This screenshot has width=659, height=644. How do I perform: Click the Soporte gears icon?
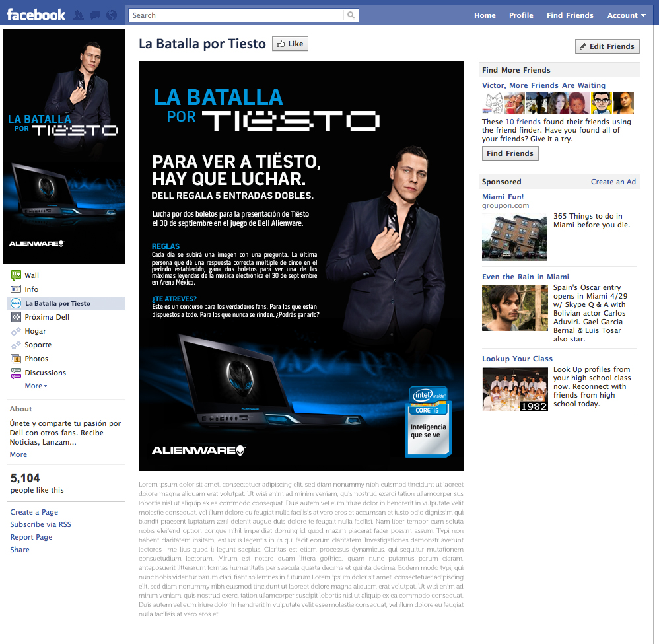(16, 345)
